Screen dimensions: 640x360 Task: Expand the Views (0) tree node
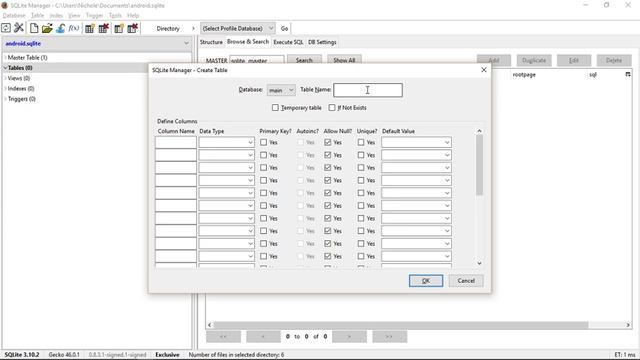click(5, 78)
